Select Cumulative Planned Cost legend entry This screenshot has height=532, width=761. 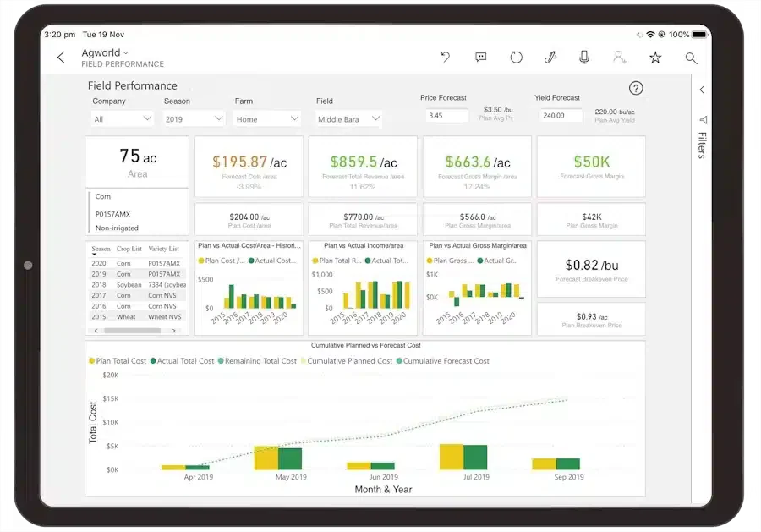pyautogui.click(x=347, y=361)
